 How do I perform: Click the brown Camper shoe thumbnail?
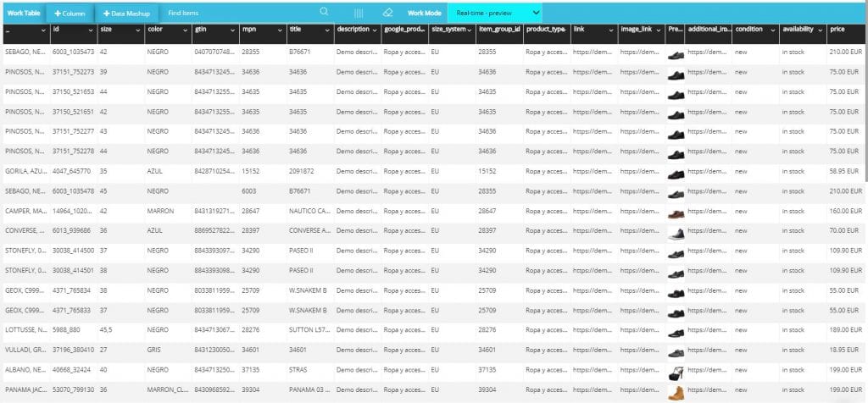click(x=676, y=213)
